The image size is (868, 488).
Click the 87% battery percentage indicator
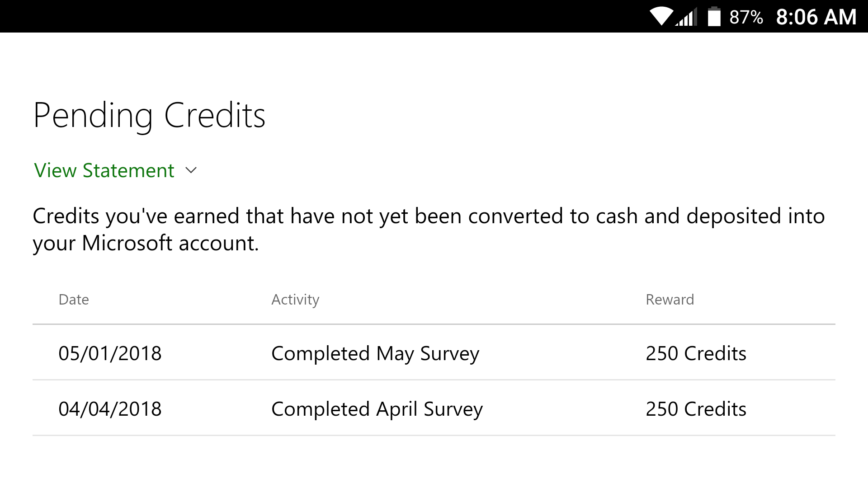tap(746, 17)
